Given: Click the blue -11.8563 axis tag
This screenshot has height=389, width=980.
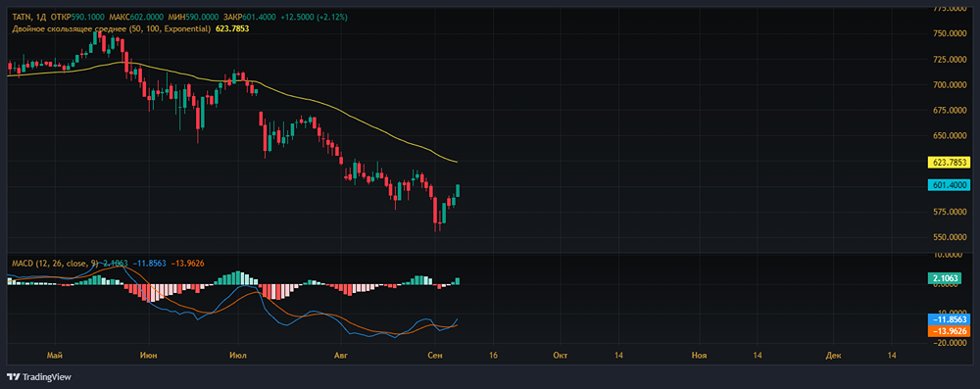Looking at the screenshot, I should pyautogui.click(x=950, y=319).
